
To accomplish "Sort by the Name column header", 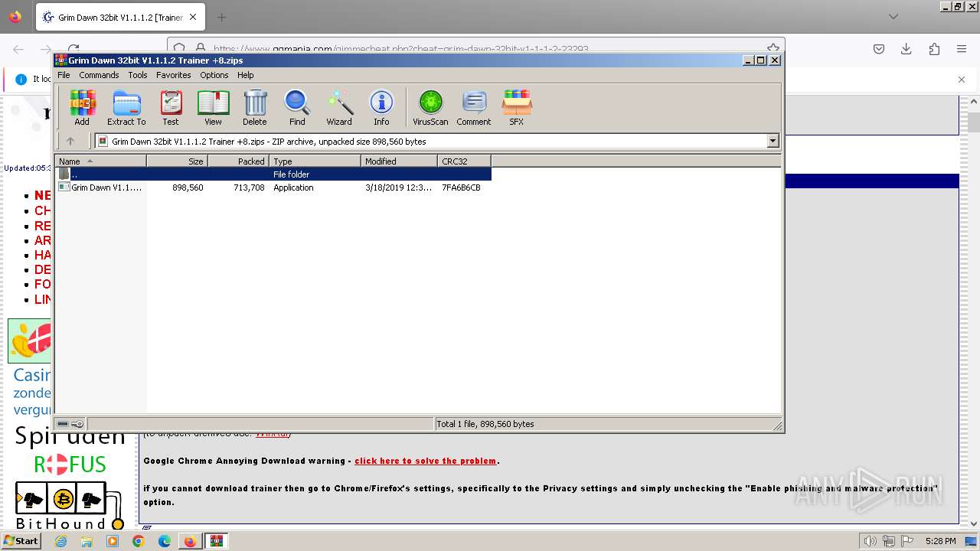I will [100, 161].
